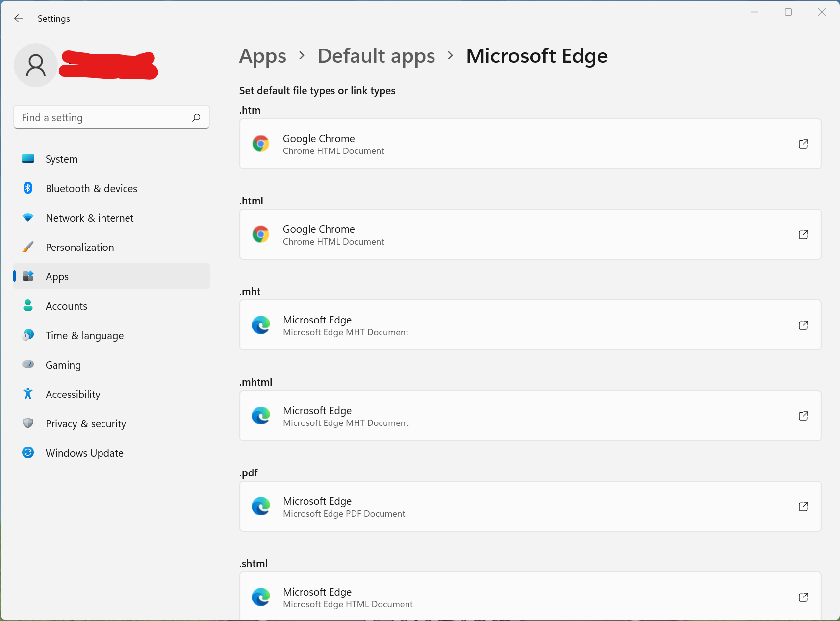Navigate to Default apps breadcrumb
This screenshot has height=621, width=840.
coord(376,56)
